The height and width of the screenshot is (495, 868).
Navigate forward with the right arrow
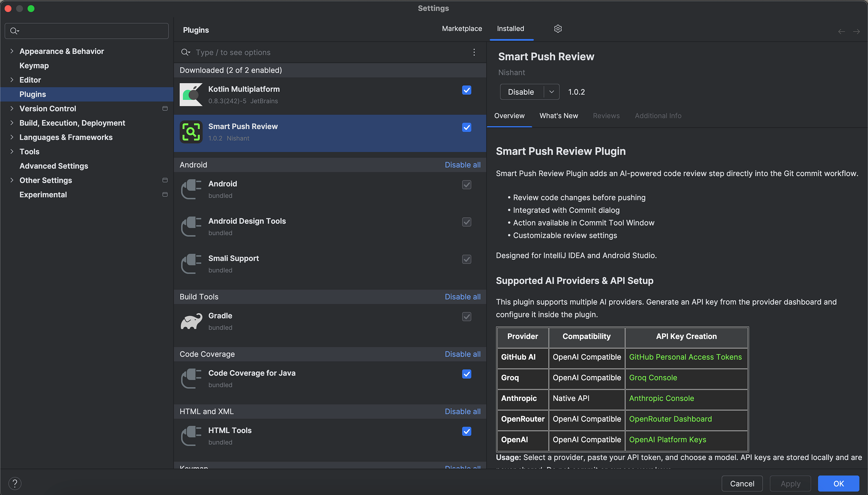pyautogui.click(x=856, y=32)
